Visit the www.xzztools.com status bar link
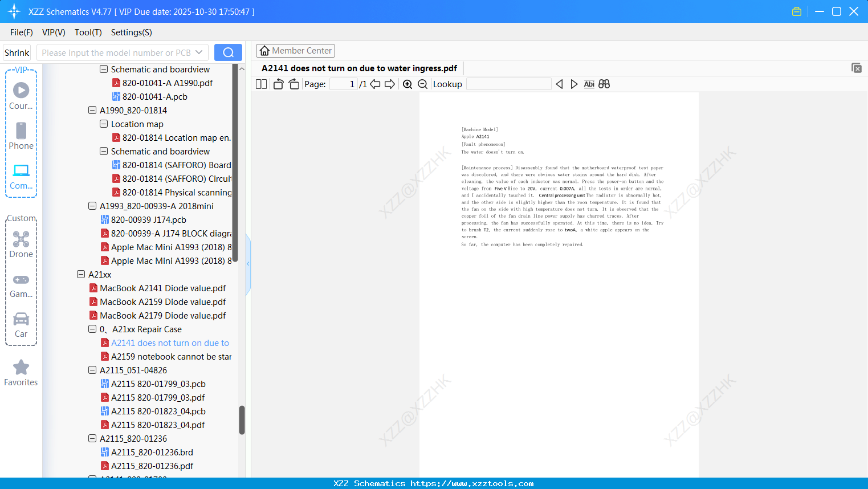The height and width of the screenshot is (489, 868). (x=472, y=483)
